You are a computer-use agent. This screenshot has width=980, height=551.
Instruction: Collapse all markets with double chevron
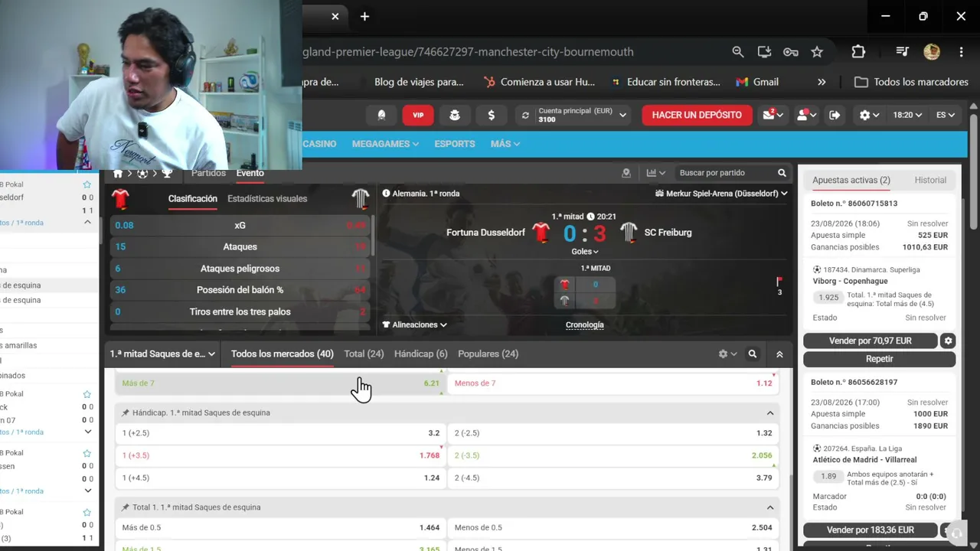click(779, 354)
